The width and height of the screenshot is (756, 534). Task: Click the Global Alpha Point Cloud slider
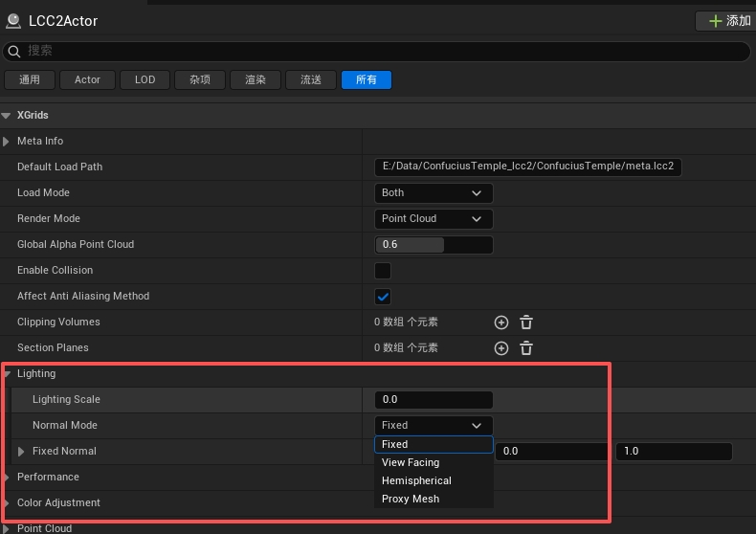(434, 245)
